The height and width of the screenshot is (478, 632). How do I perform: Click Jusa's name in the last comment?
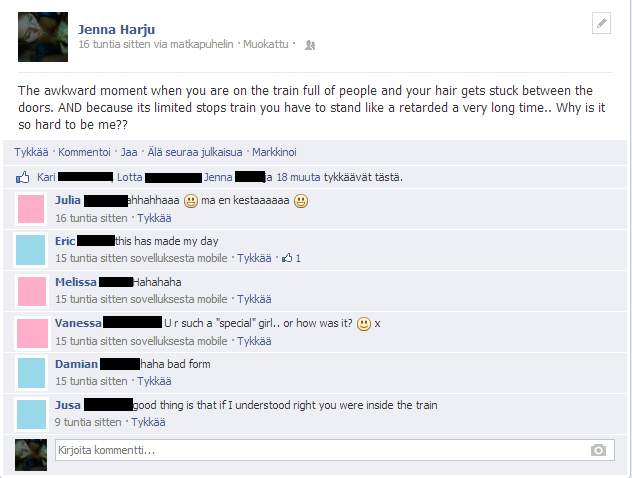(68, 405)
